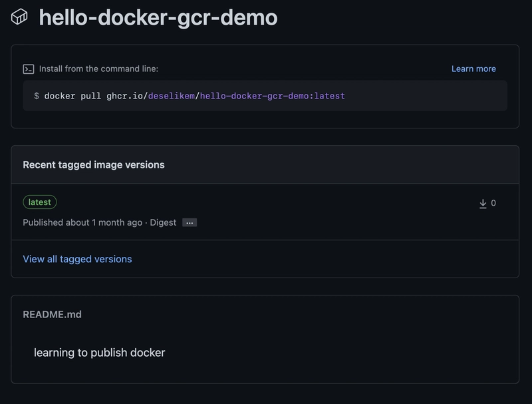532x404 pixels.
Task: Click the hello-docker-gcr-demo page title
Action: tap(158, 17)
